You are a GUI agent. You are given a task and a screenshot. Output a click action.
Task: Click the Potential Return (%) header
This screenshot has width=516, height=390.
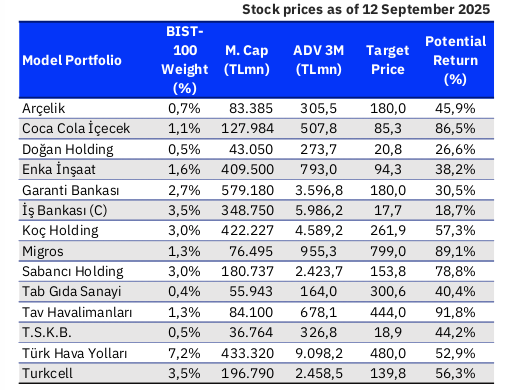pos(455,60)
